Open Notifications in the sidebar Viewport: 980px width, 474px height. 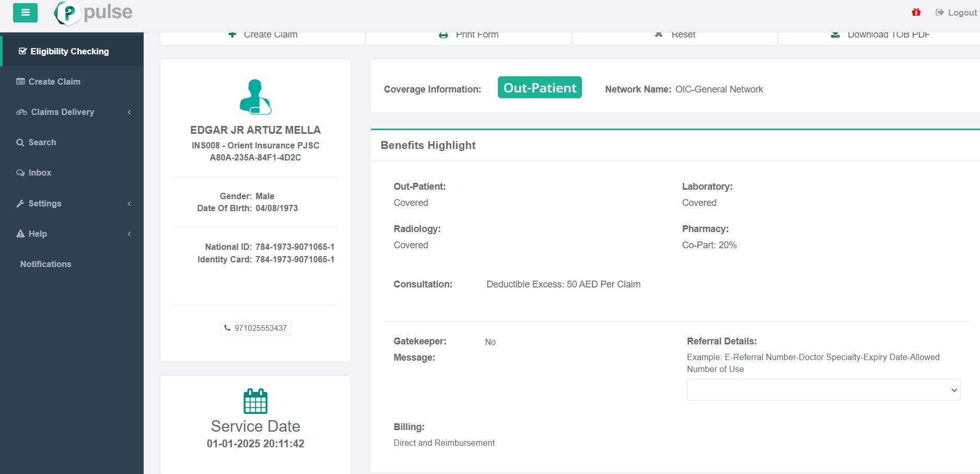pos(45,264)
